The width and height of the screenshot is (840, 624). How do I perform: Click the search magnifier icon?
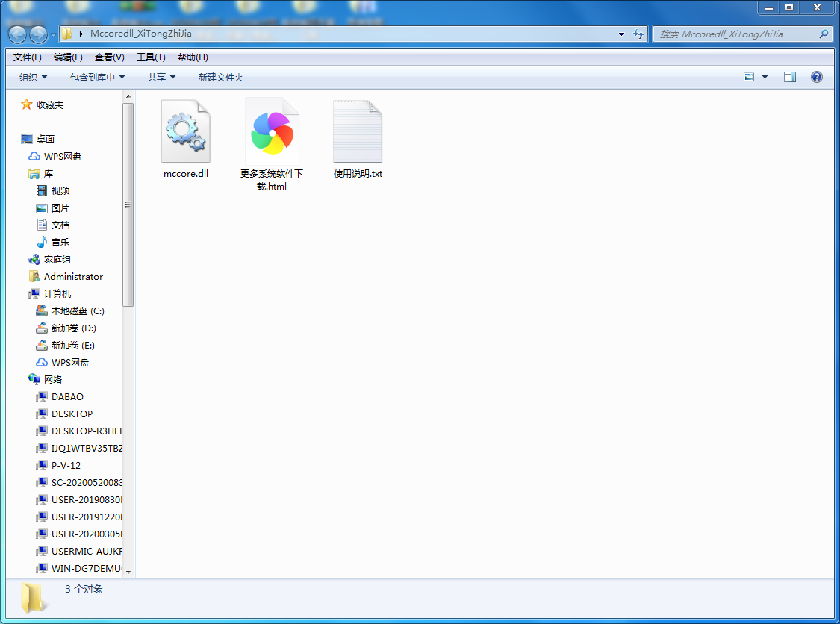click(x=824, y=34)
